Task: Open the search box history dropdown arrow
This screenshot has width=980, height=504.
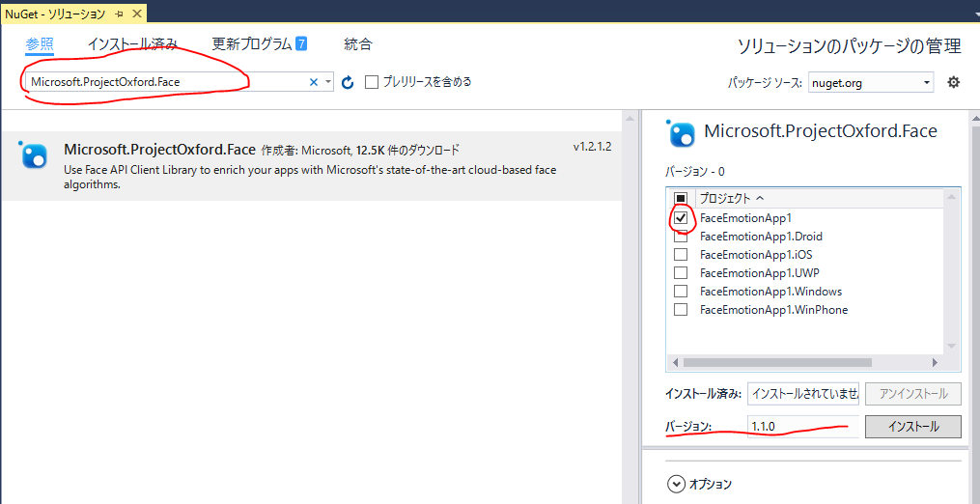Action: click(328, 82)
